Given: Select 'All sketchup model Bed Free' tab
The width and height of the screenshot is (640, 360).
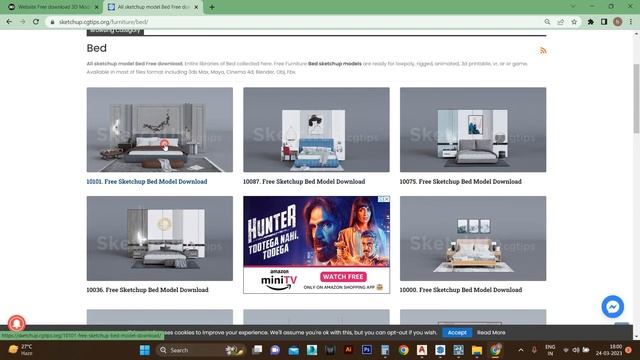Looking at the screenshot, I should point(153,7).
